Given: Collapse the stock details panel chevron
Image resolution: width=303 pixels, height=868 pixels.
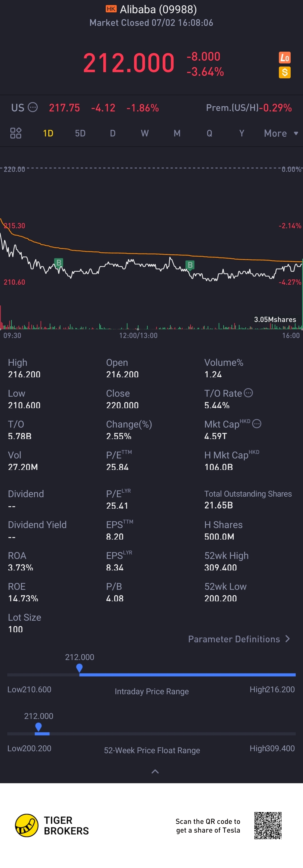Looking at the screenshot, I should click(x=155, y=771).
